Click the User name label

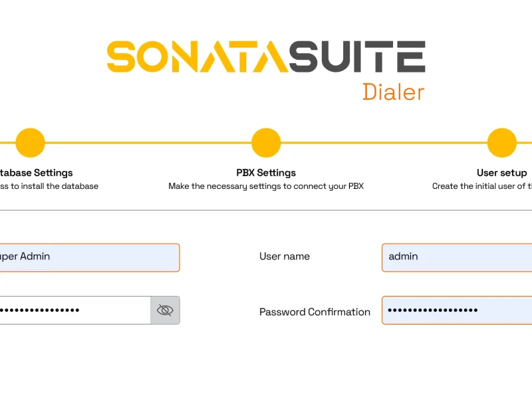click(x=285, y=256)
